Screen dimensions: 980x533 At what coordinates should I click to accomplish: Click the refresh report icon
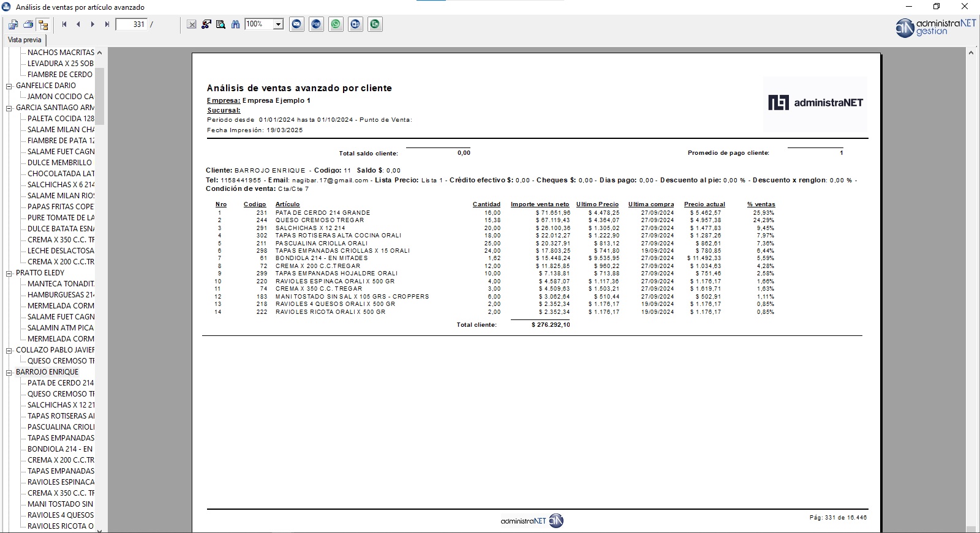coord(206,24)
